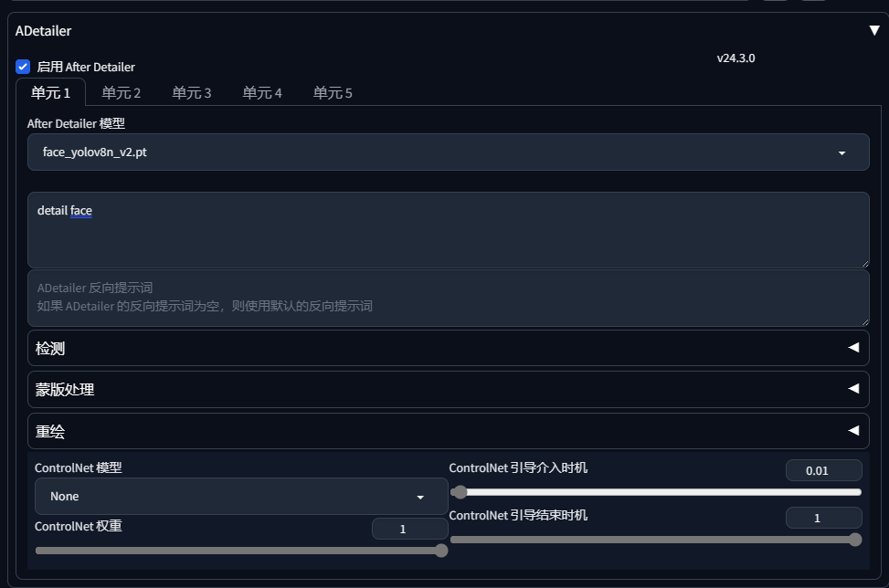Click the ControlNet 权重 slider handle
The image size is (889, 588).
(x=441, y=551)
